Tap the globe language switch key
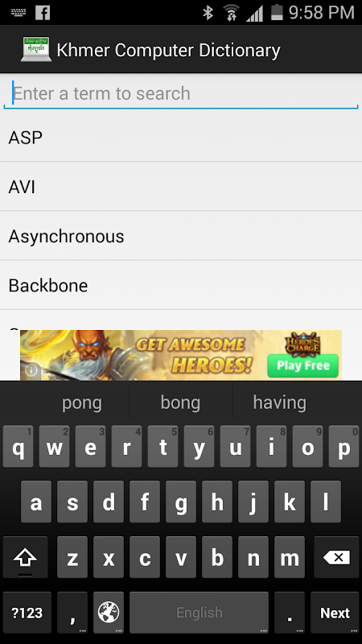Viewport: 362px width, 644px height. 109,613
